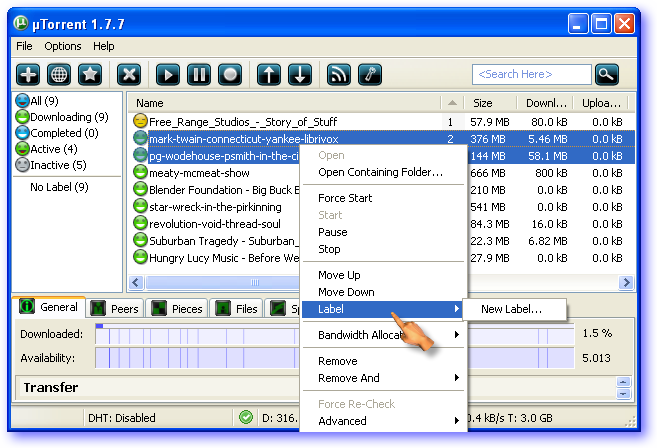
Task: Choose Open Containing Folder... from context menu
Action: [383, 172]
